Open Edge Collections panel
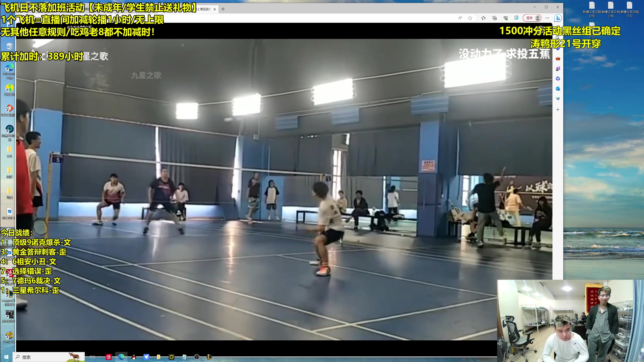644x362 pixels. click(495, 18)
